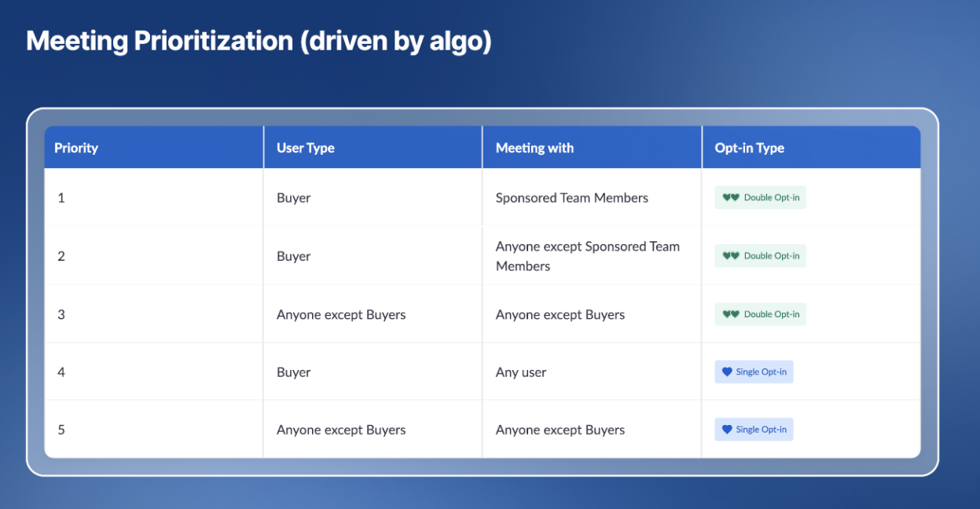
Task: Click the Buyer cell in the Priority 1 row
Action: click(x=294, y=198)
